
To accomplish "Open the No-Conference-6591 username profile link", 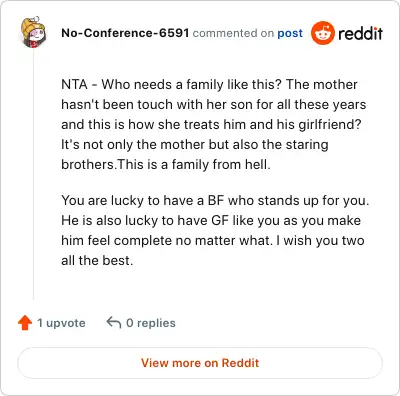I will [125, 33].
